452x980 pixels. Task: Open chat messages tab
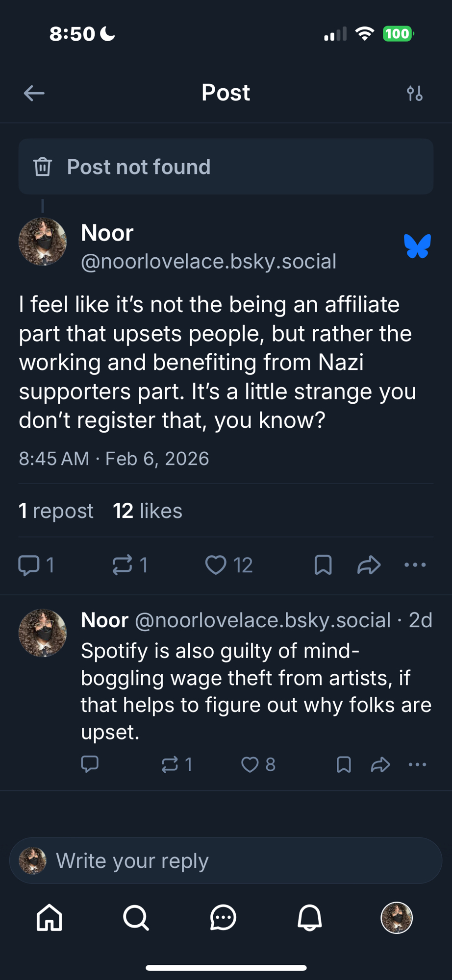click(x=223, y=917)
